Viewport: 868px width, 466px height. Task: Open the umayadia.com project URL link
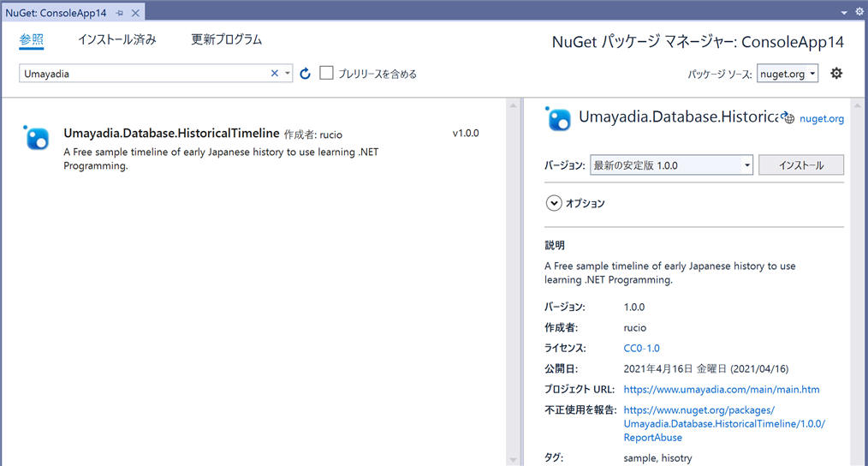click(722, 389)
